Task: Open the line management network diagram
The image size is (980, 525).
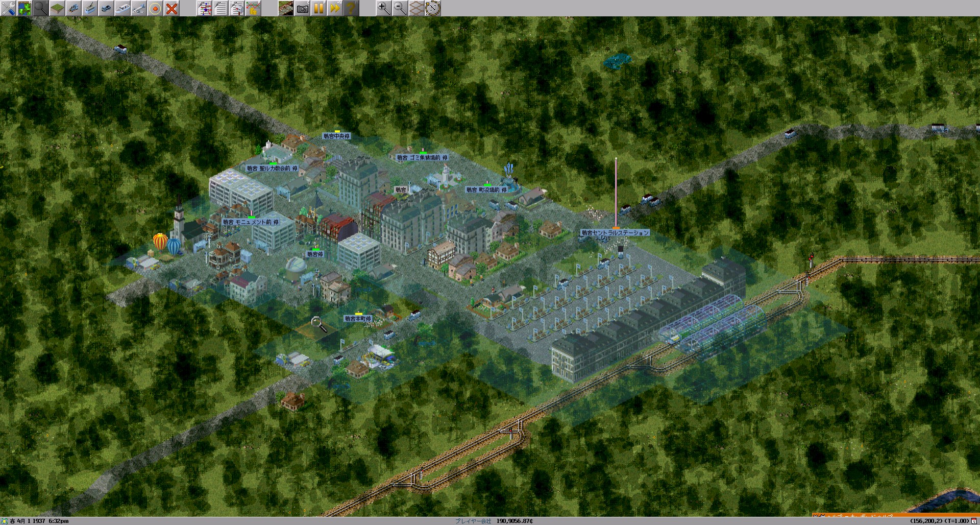Action: [x=204, y=8]
